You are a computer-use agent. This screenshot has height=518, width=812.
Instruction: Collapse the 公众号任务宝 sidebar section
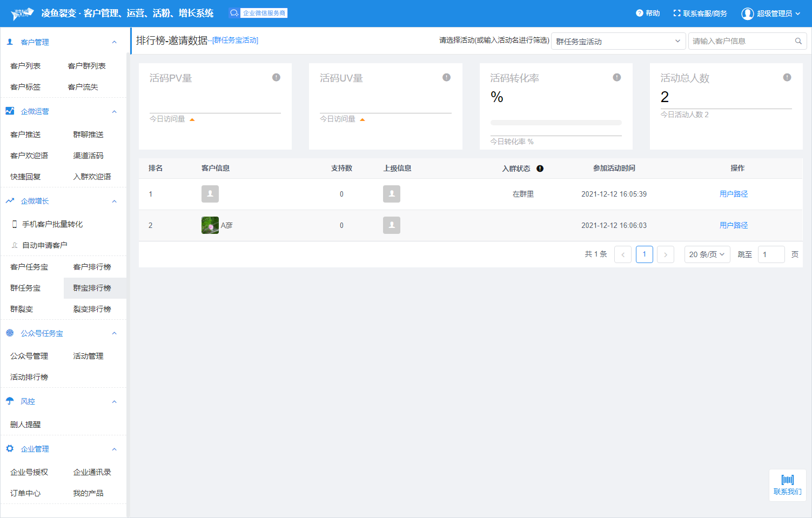pos(114,333)
